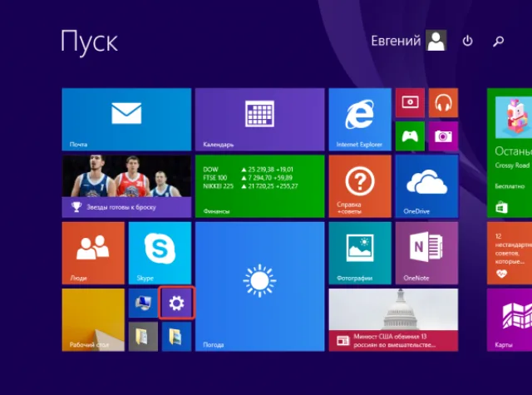This screenshot has height=395, width=532.
Task: Open the magenta Camera tile
Action: tap(443, 136)
